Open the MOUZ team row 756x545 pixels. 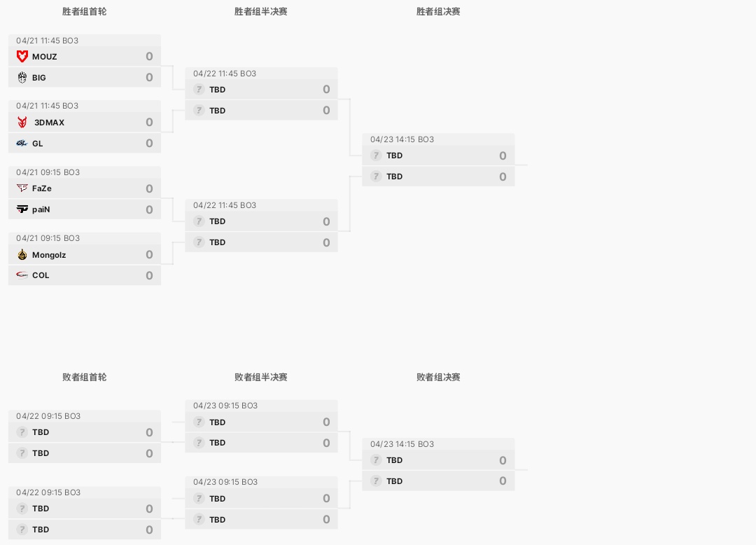85,57
